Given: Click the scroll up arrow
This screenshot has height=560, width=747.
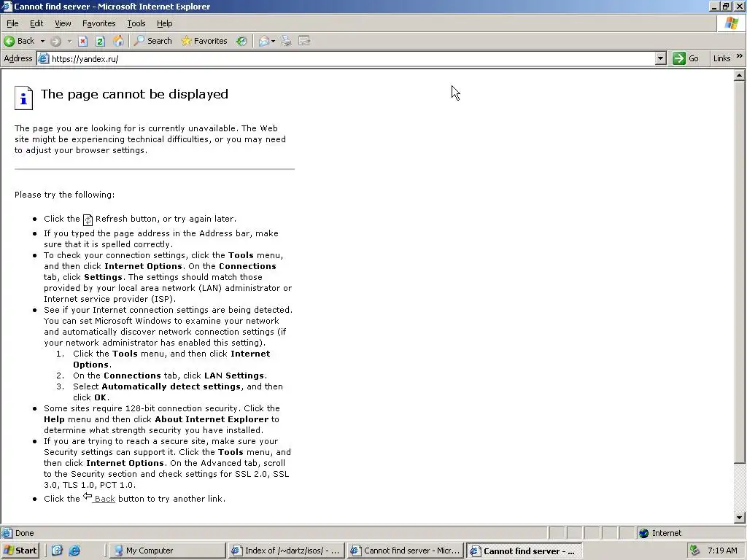Looking at the screenshot, I should [739, 75].
